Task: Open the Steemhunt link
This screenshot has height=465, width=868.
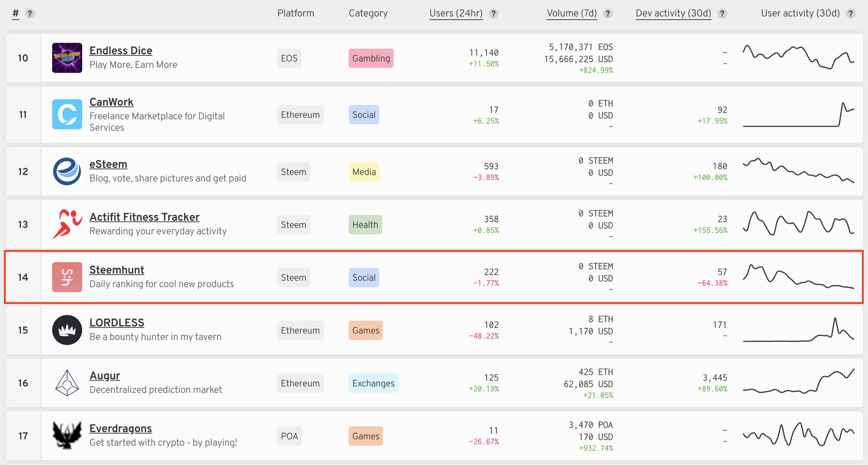Action: [x=117, y=270]
